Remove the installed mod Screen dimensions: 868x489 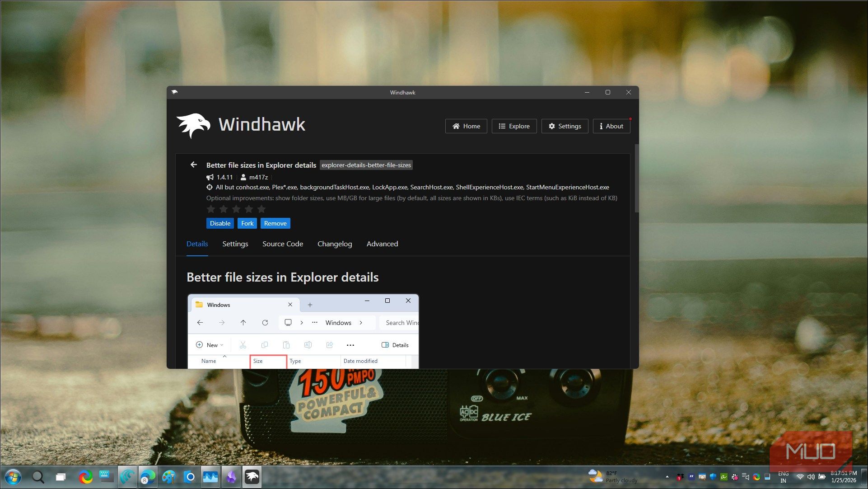click(275, 223)
